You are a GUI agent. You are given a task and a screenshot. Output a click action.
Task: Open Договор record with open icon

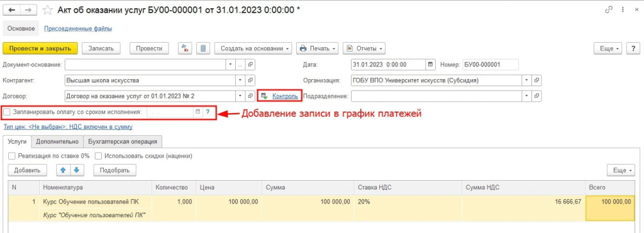(x=251, y=96)
